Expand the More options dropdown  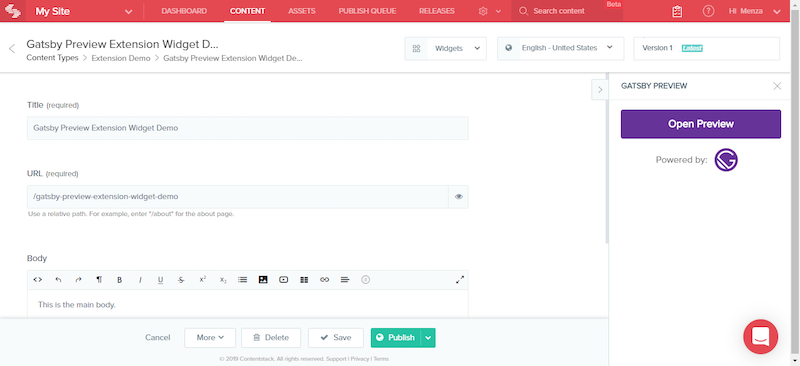coord(210,337)
